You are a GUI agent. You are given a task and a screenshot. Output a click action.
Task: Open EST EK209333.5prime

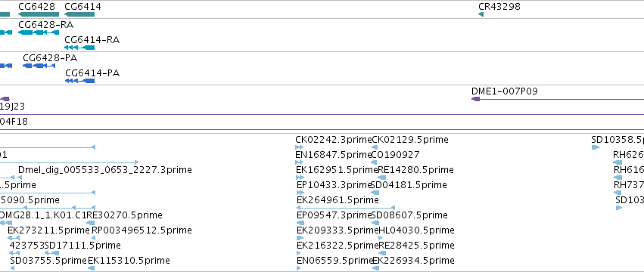tap(338, 230)
